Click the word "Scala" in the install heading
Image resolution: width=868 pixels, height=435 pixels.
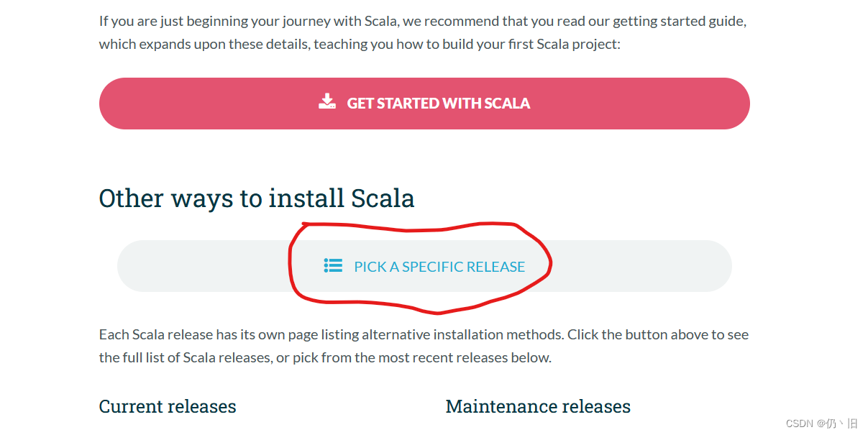[383, 198]
